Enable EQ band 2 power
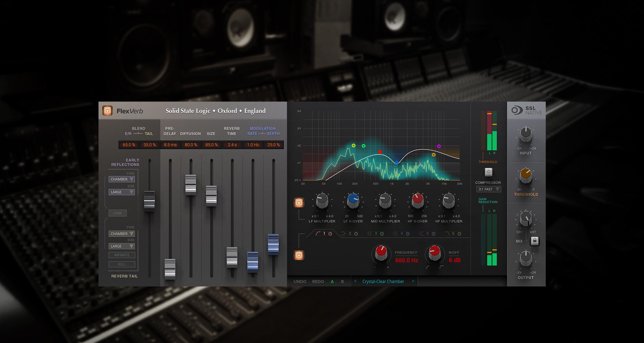644x343 pixels. pos(356,234)
